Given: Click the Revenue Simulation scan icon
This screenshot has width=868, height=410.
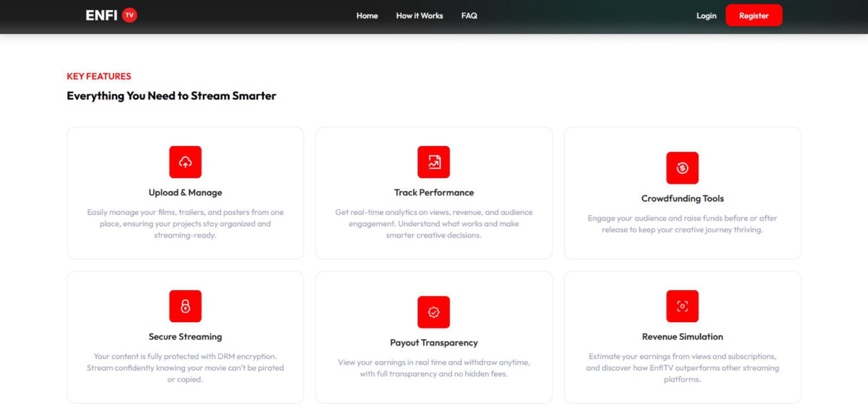Looking at the screenshot, I should (x=682, y=306).
